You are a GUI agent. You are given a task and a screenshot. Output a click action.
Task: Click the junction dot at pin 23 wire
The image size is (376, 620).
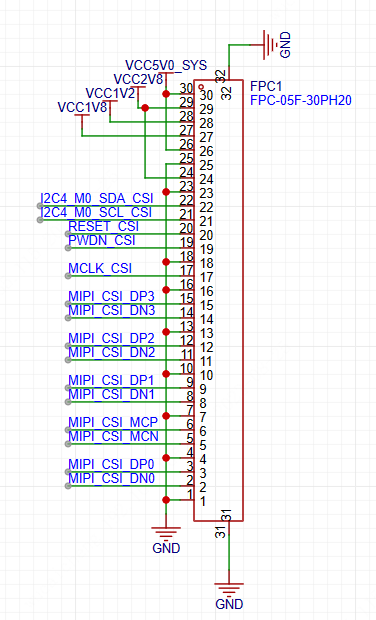tap(166, 192)
